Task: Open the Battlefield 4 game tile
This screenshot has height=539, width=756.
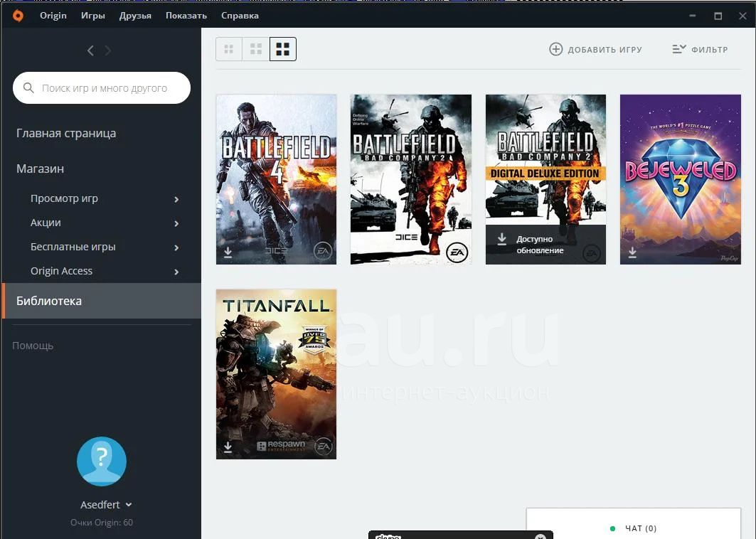Action: tap(276, 179)
